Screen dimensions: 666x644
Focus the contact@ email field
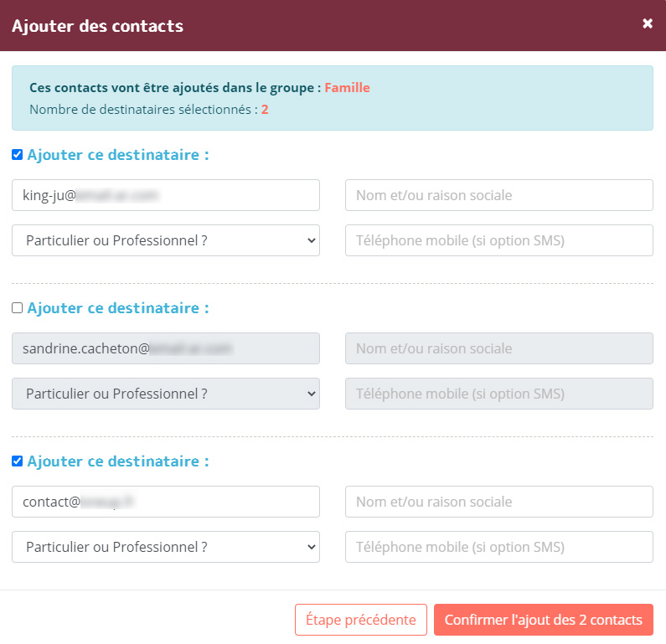pyautogui.click(x=166, y=502)
